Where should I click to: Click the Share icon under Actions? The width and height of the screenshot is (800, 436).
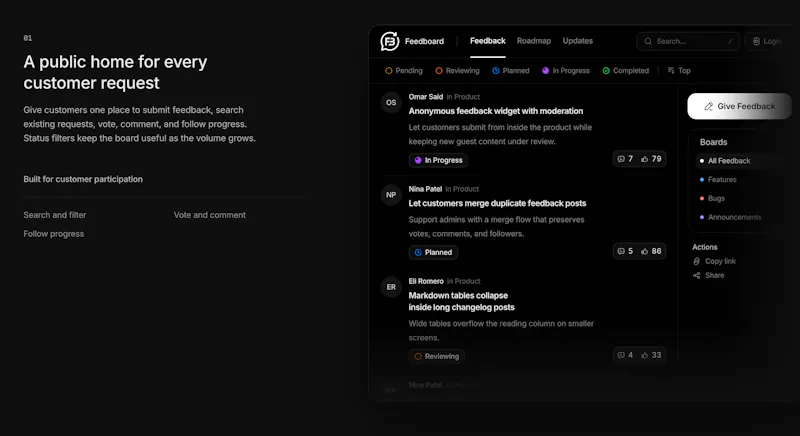[697, 275]
